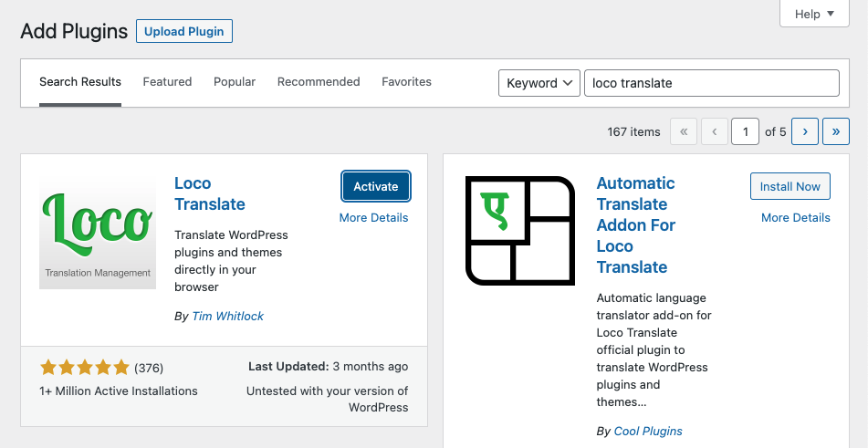Click the plugin search text field
The image size is (868, 448).
pyautogui.click(x=711, y=83)
